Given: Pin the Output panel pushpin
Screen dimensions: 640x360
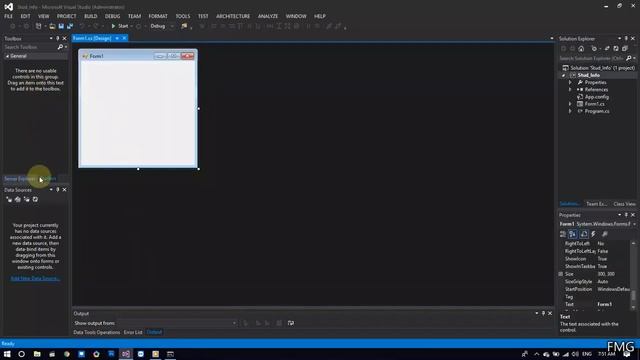Looking at the screenshot, I should point(543,313).
